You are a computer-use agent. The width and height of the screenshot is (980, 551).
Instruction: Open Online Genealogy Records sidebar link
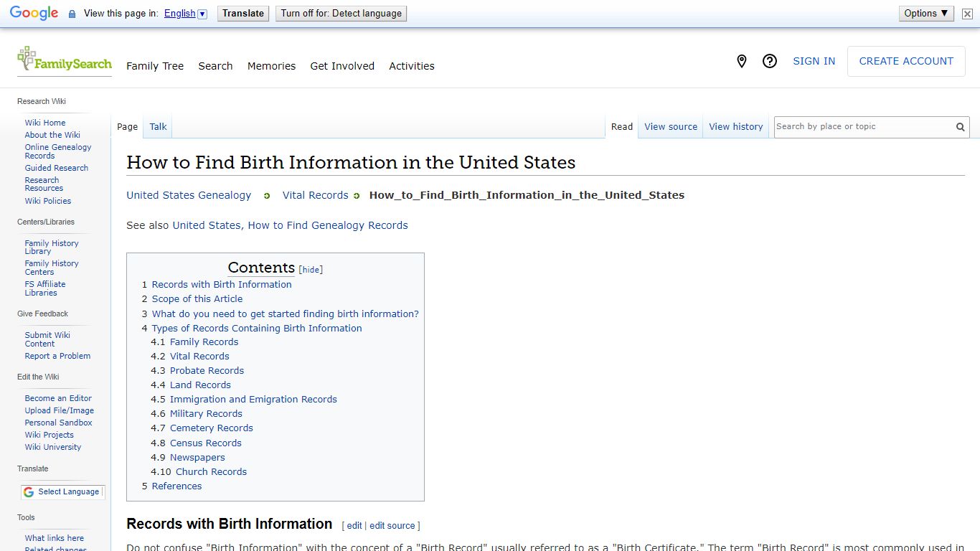point(58,151)
